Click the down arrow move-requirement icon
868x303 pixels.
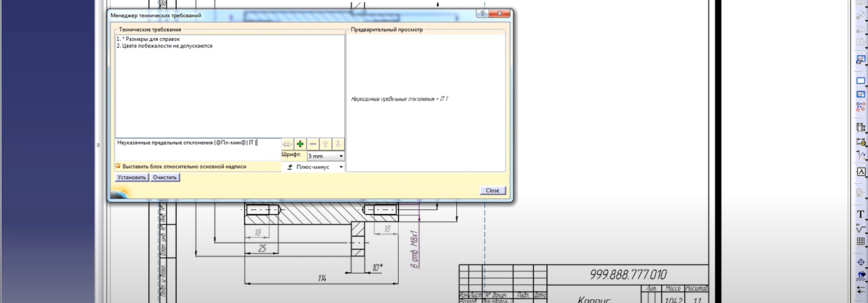pyautogui.click(x=339, y=143)
